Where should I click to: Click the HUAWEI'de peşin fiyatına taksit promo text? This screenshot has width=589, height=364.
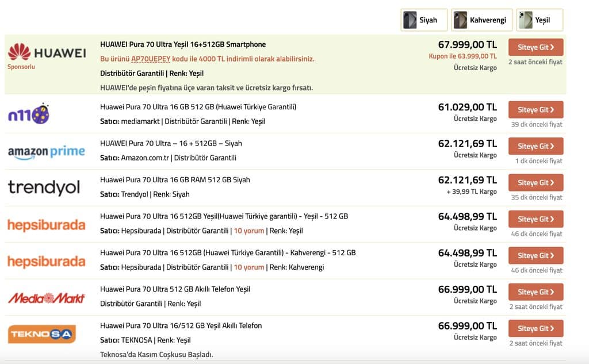206,88
